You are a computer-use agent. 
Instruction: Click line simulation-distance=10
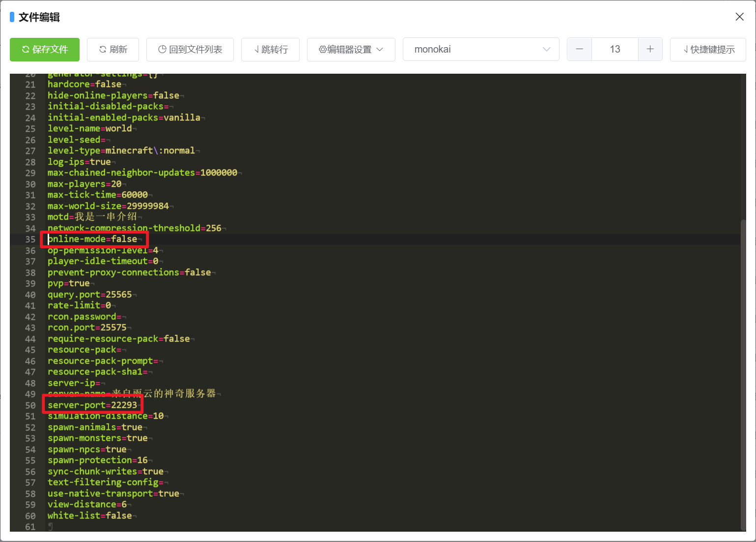106,416
